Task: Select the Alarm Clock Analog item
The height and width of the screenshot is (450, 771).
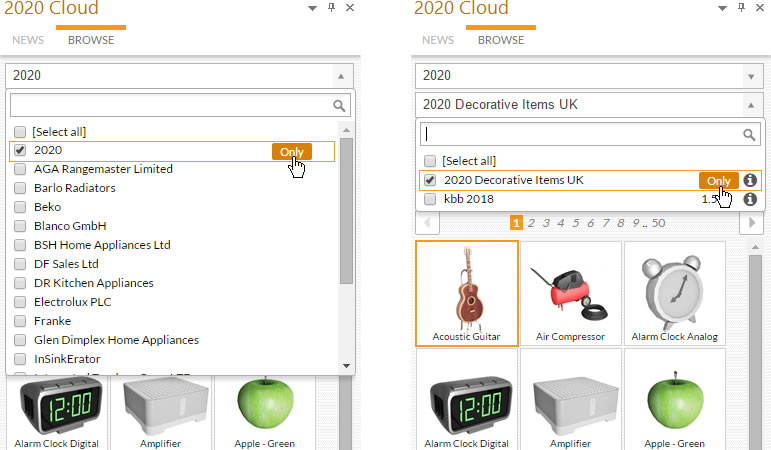Action: click(675, 293)
